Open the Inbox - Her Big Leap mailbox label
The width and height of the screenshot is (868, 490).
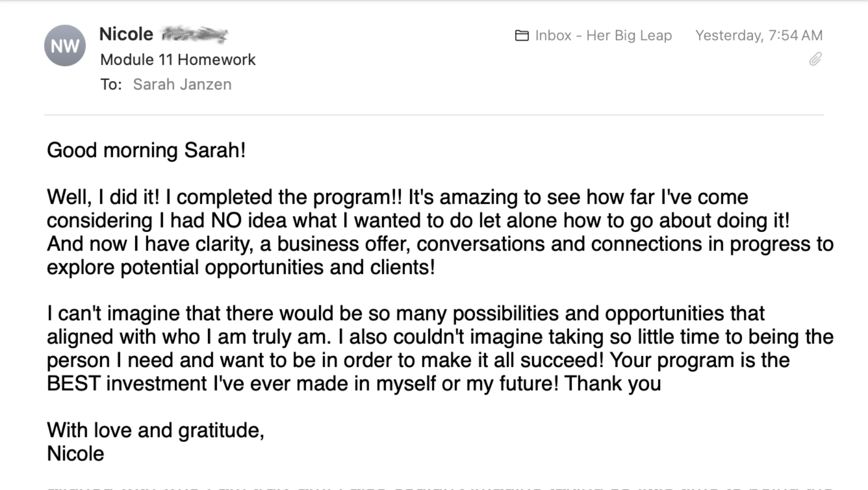[603, 36]
